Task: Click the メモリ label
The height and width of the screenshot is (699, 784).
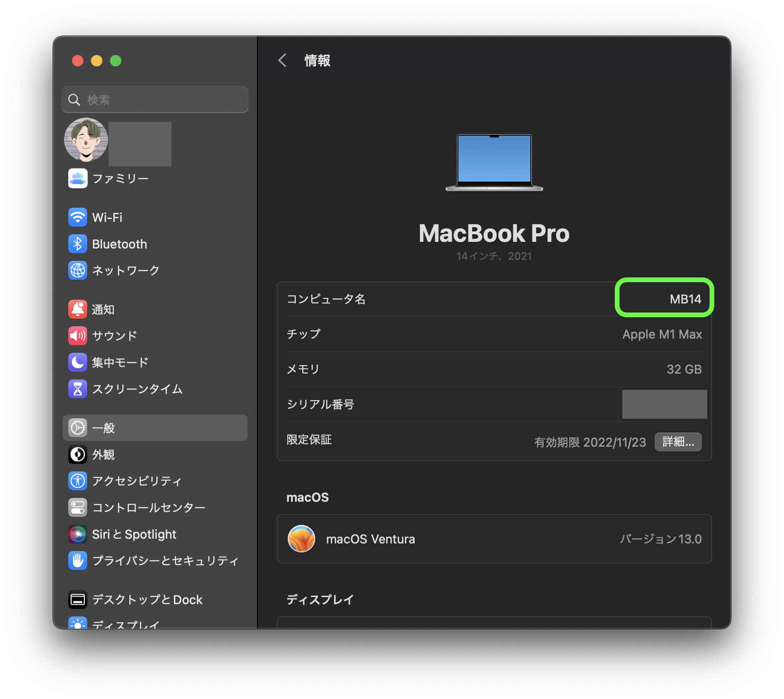Action: pos(303,369)
